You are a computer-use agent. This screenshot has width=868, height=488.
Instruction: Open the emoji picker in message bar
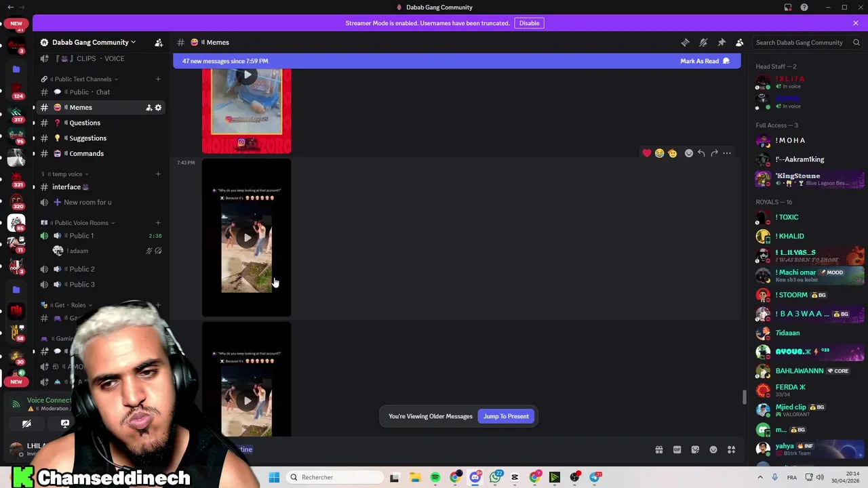point(713,449)
